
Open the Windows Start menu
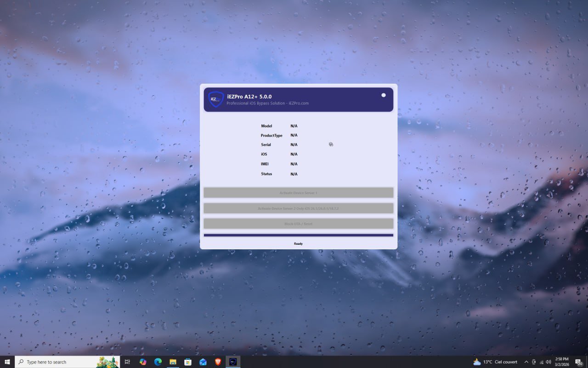tap(7, 362)
